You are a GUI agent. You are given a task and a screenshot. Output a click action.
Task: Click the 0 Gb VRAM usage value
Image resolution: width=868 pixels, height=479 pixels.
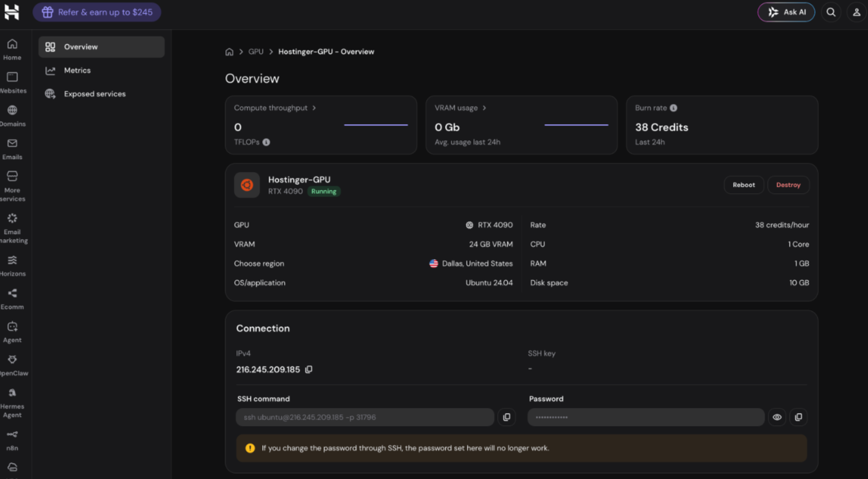click(x=447, y=127)
